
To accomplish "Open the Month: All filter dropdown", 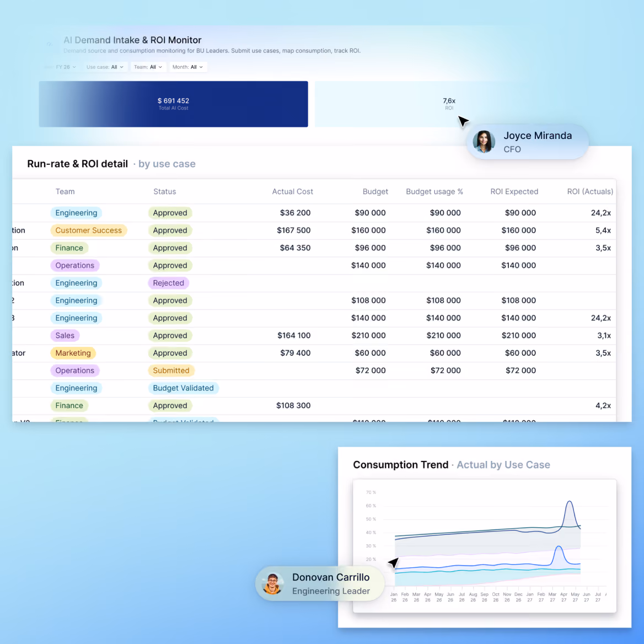I will pos(187,67).
